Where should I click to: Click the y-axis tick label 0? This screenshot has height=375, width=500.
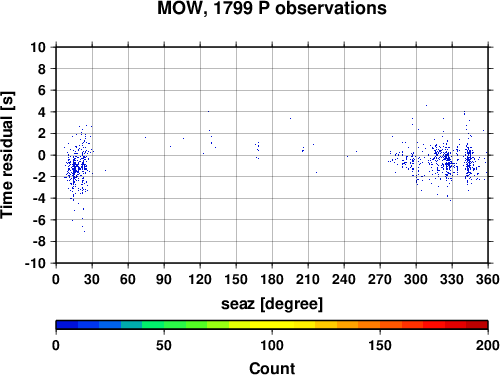pyautogui.click(x=42, y=155)
